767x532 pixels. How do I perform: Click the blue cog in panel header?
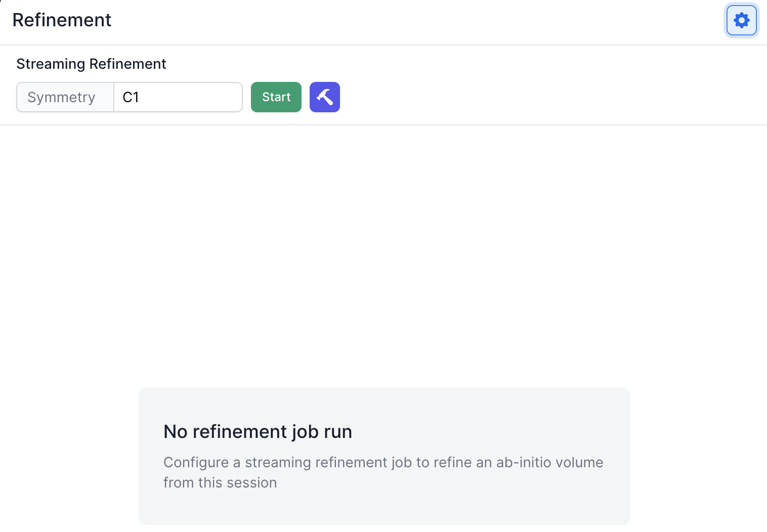tap(741, 20)
